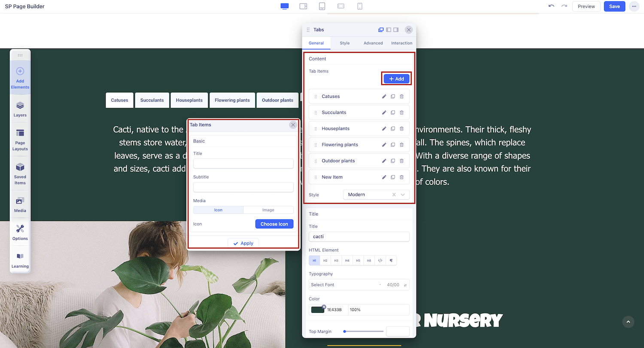This screenshot has width=644, height=348.
Task: Open the Options sidebar tool
Action: tap(20, 233)
